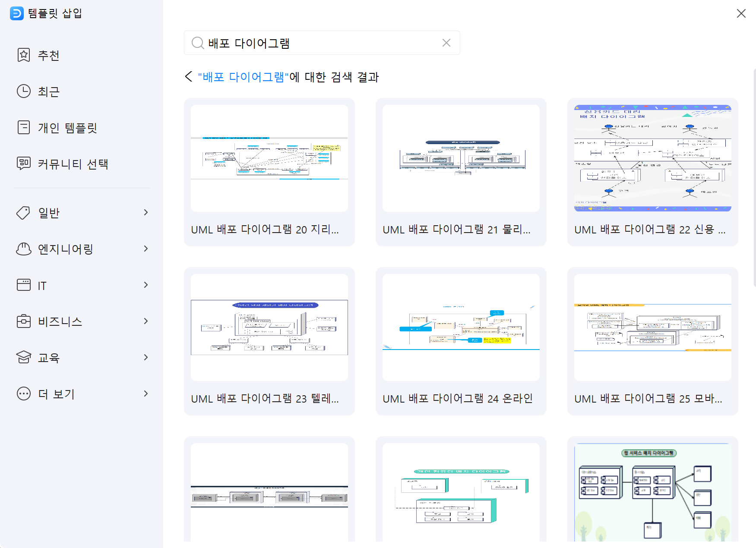Click the 엔지니어링 helmet icon
This screenshot has height=548, width=756.
click(24, 249)
